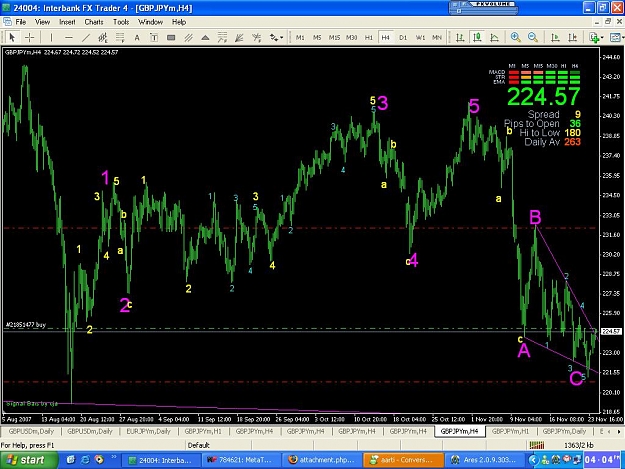This screenshot has height=469, width=625.
Task: Switch to MN monthly timeframe
Action: pos(437,37)
